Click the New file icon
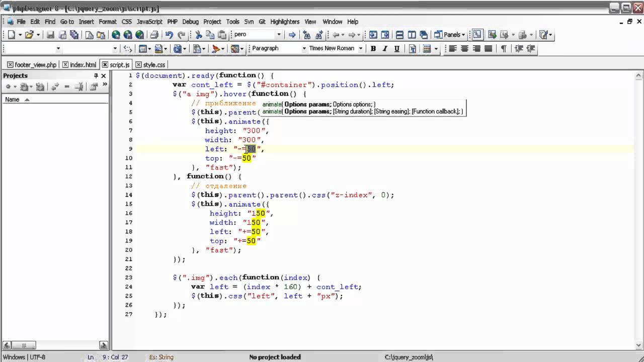The width and height of the screenshot is (644, 362). pyautogui.click(x=11, y=35)
